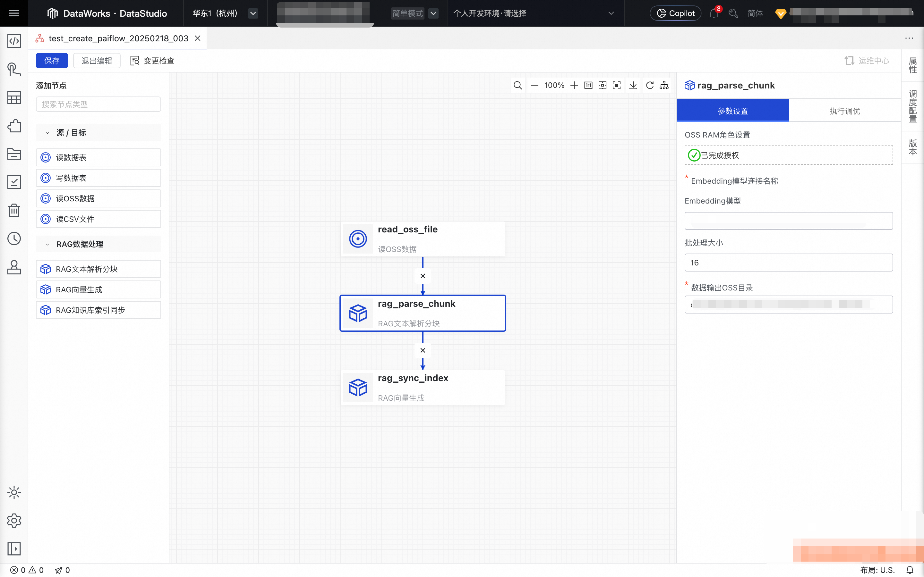
Task: Open 运维中心 from the top right
Action: [866, 60]
